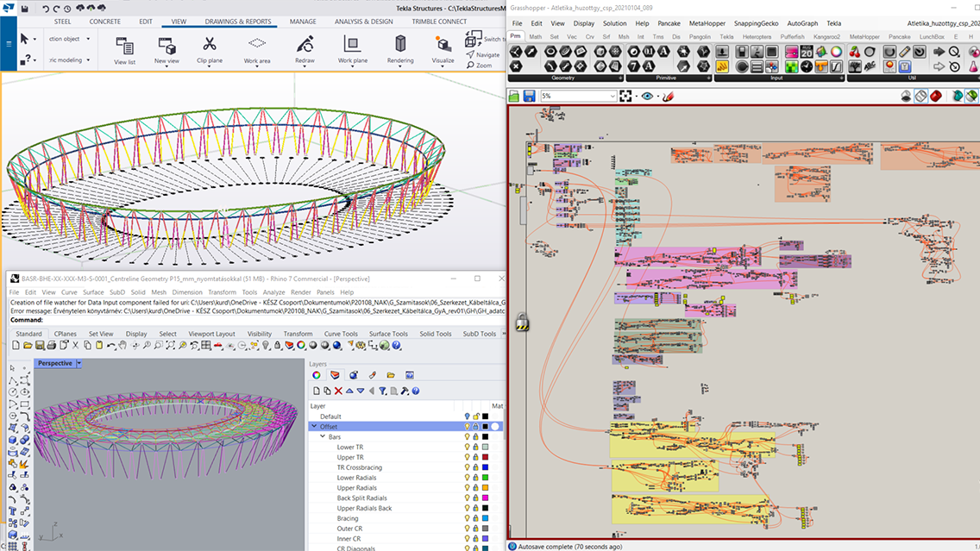The height and width of the screenshot is (551, 980).
Task: Change the Lower Radials green color swatch
Action: [x=485, y=478]
